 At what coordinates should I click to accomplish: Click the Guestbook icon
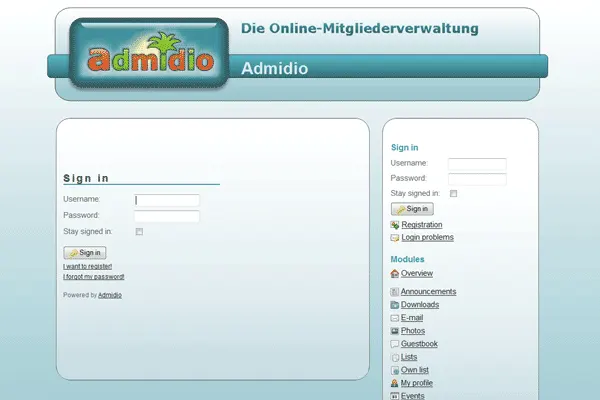click(x=395, y=344)
